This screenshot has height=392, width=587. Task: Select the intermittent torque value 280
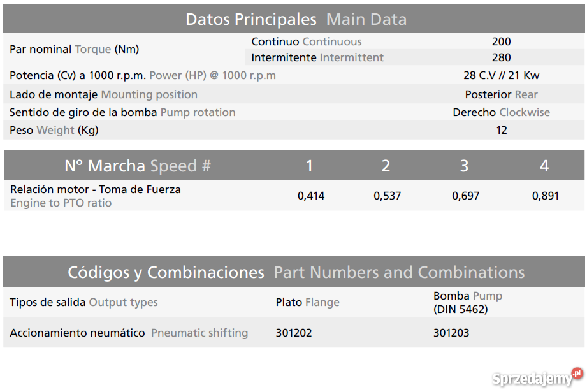501,57
